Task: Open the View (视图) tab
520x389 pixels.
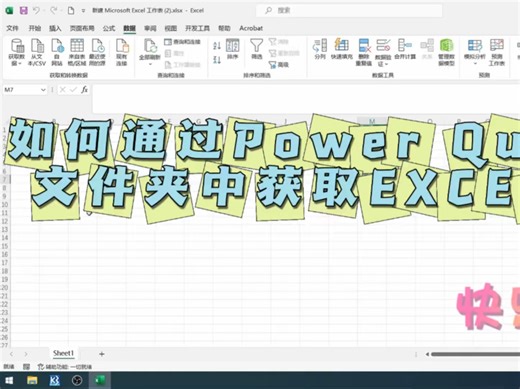Action: (x=170, y=28)
